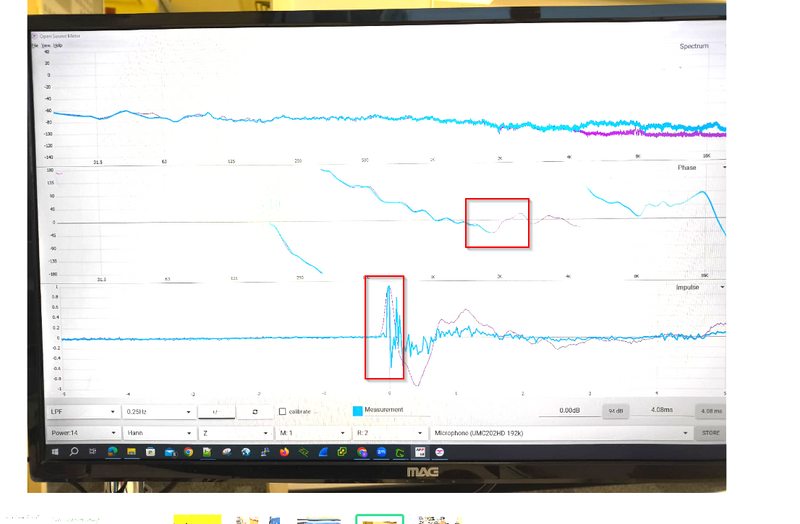Open File Explorer from the taskbar

131,452
